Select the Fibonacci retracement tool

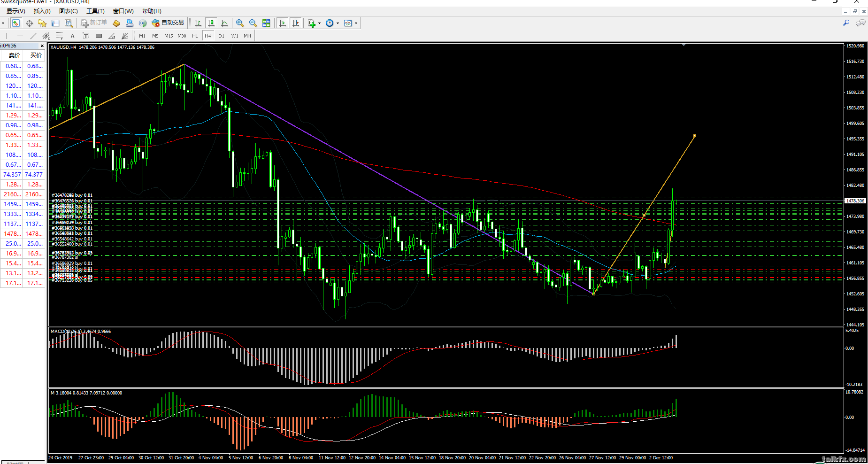pyautogui.click(x=59, y=36)
